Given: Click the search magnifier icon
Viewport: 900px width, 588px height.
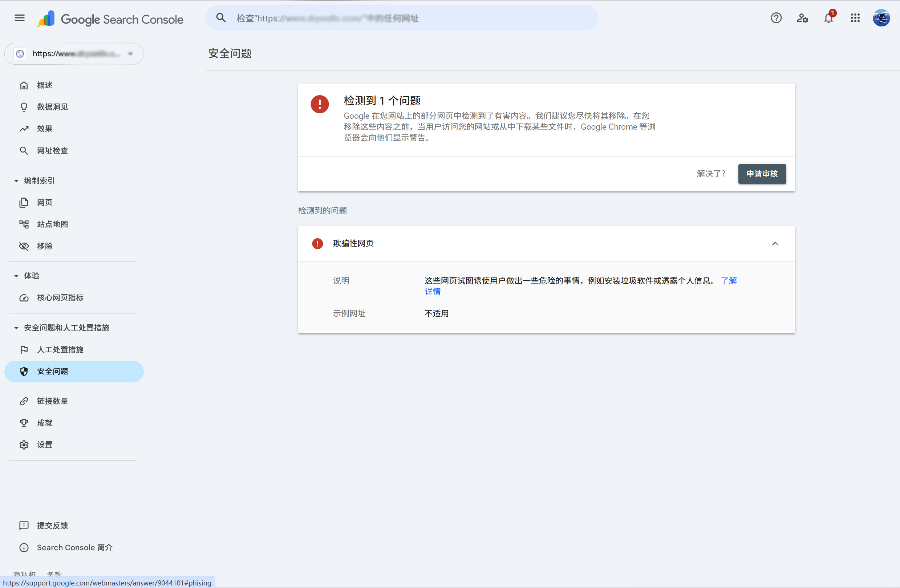Looking at the screenshot, I should (221, 18).
